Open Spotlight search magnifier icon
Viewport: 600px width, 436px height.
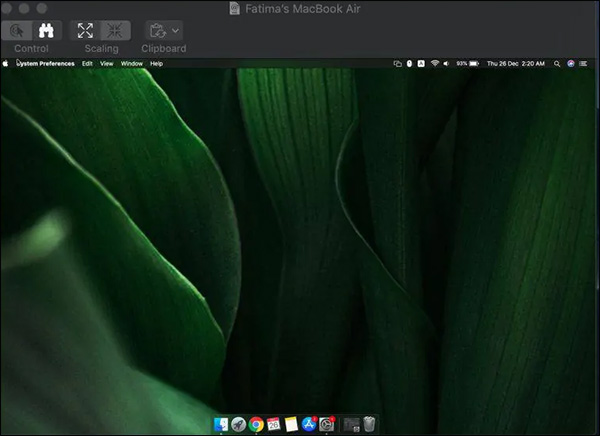click(557, 63)
